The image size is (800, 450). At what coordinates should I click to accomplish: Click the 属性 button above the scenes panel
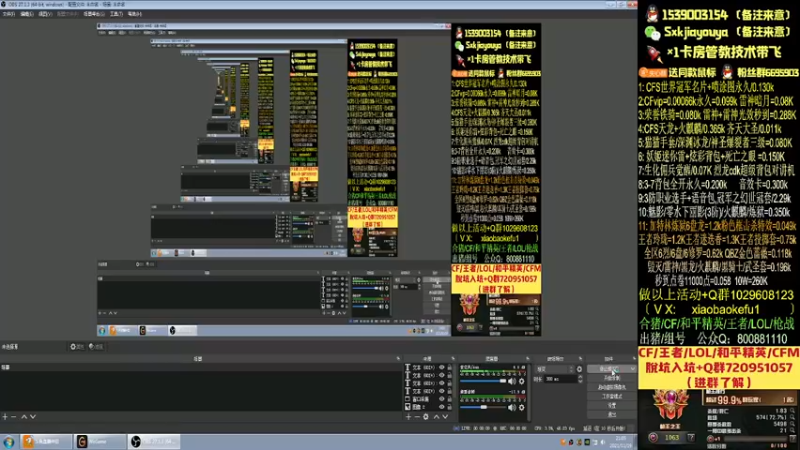coord(77,347)
